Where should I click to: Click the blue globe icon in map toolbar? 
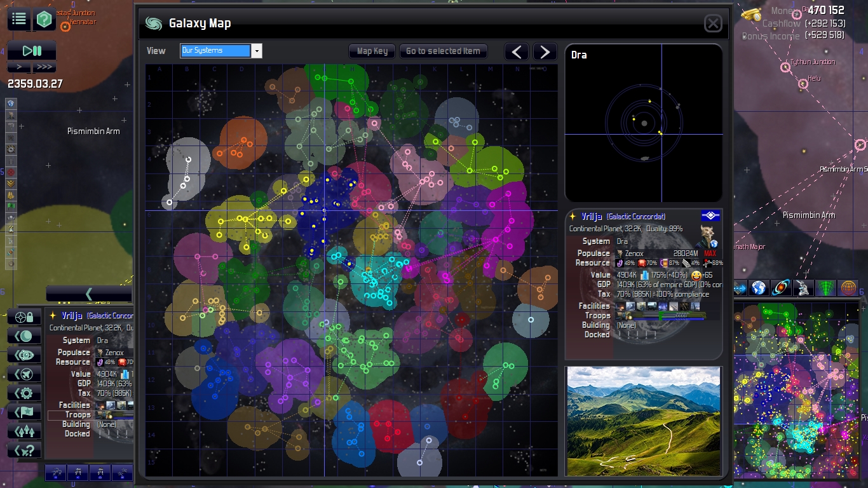(x=759, y=288)
